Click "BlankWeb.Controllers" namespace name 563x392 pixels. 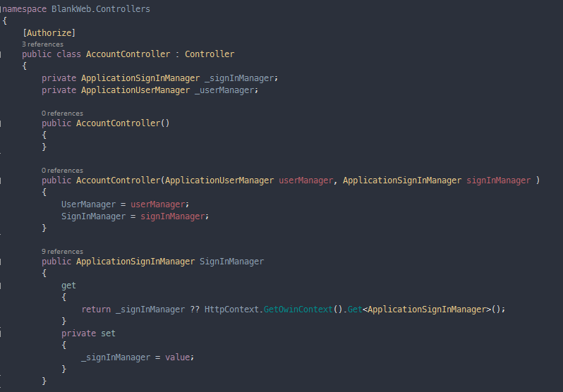pyautogui.click(x=101, y=9)
